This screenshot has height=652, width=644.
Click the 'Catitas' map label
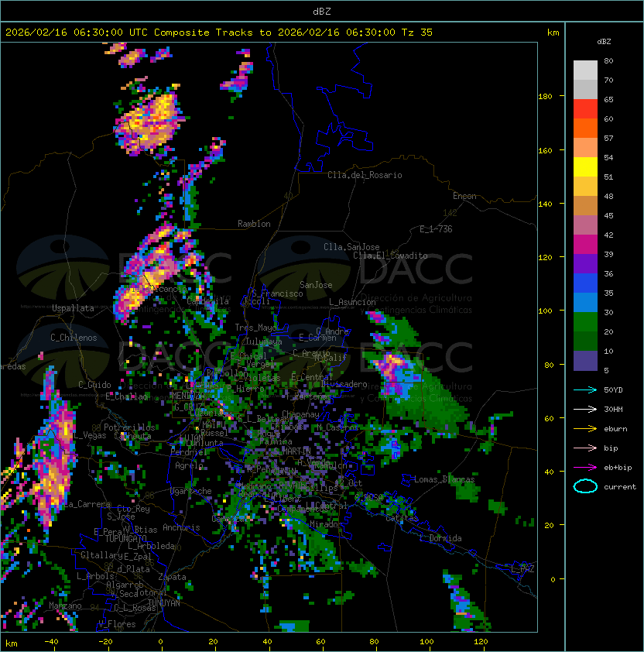click(402, 519)
